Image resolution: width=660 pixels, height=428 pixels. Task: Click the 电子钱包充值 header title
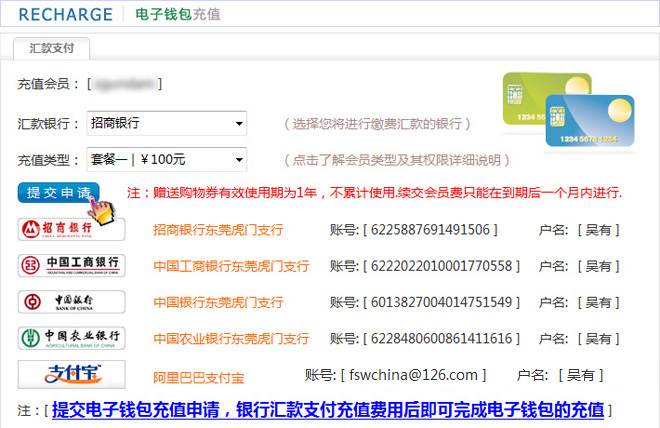(178, 15)
